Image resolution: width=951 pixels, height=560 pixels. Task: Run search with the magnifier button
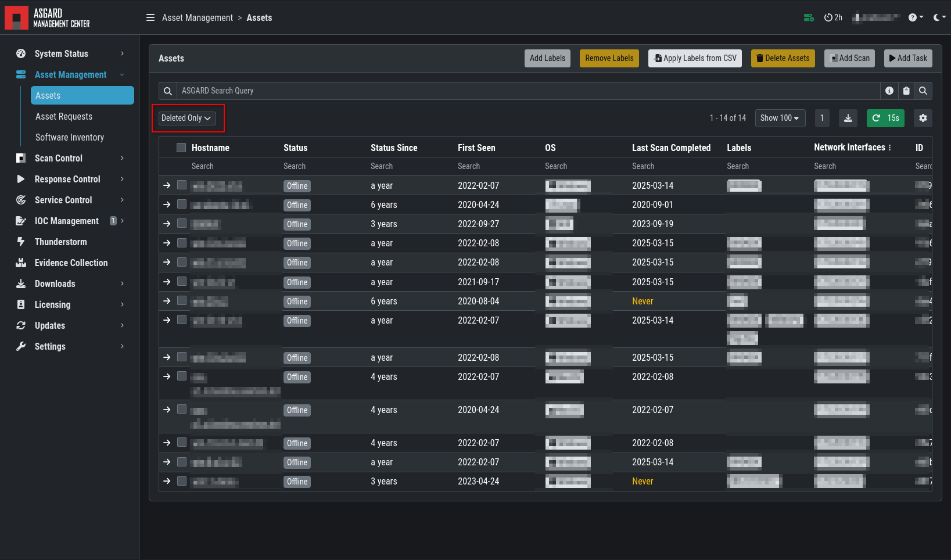pyautogui.click(x=923, y=91)
